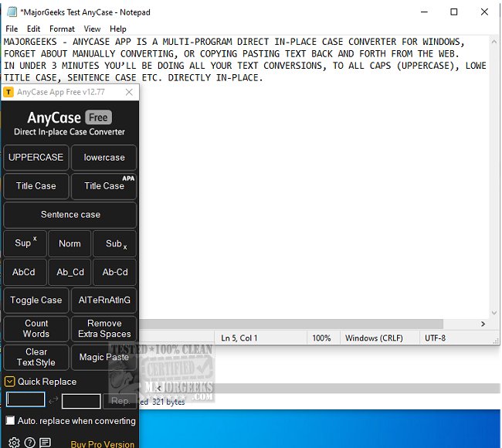The height and width of the screenshot is (448, 502).
Task: Apply Sup superscript conversion
Action: tap(25, 243)
